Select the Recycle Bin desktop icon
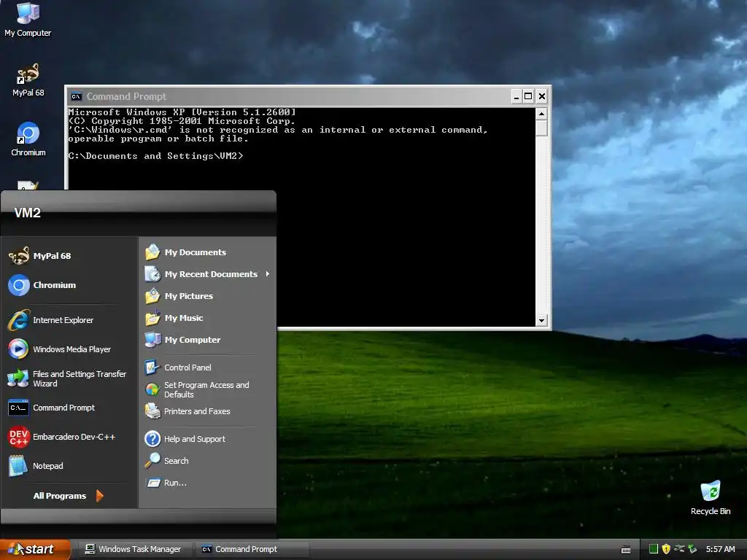The height and width of the screenshot is (560, 747). click(711, 498)
